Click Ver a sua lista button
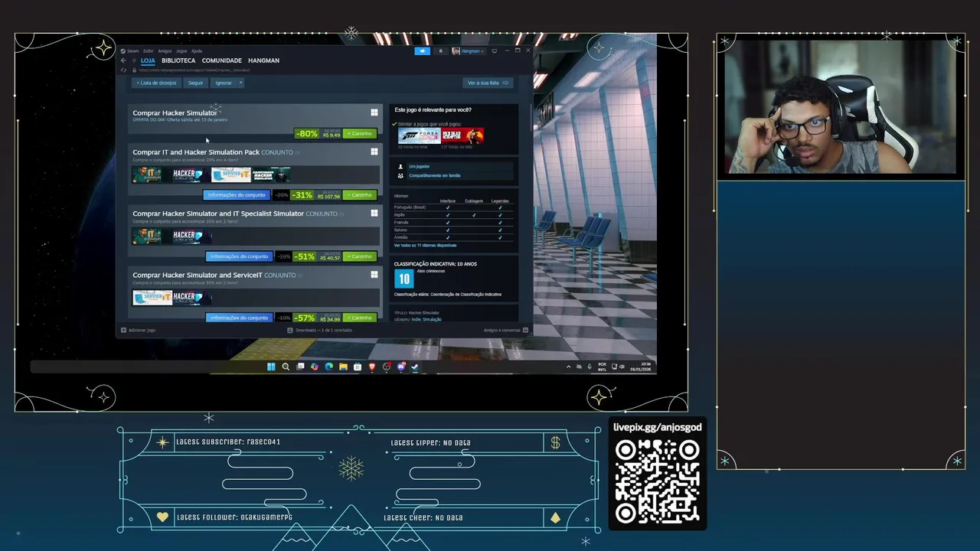The width and height of the screenshot is (980, 551). click(x=488, y=83)
